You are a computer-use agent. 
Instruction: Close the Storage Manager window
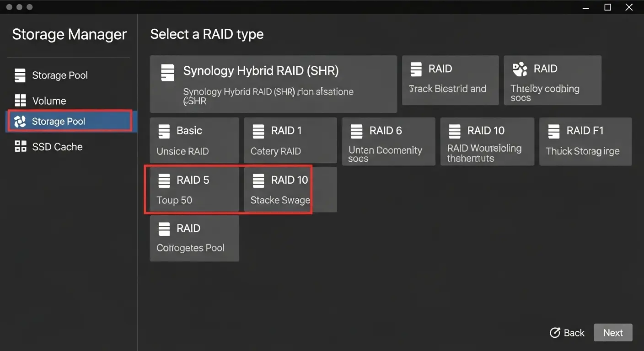[x=629, y=7]
